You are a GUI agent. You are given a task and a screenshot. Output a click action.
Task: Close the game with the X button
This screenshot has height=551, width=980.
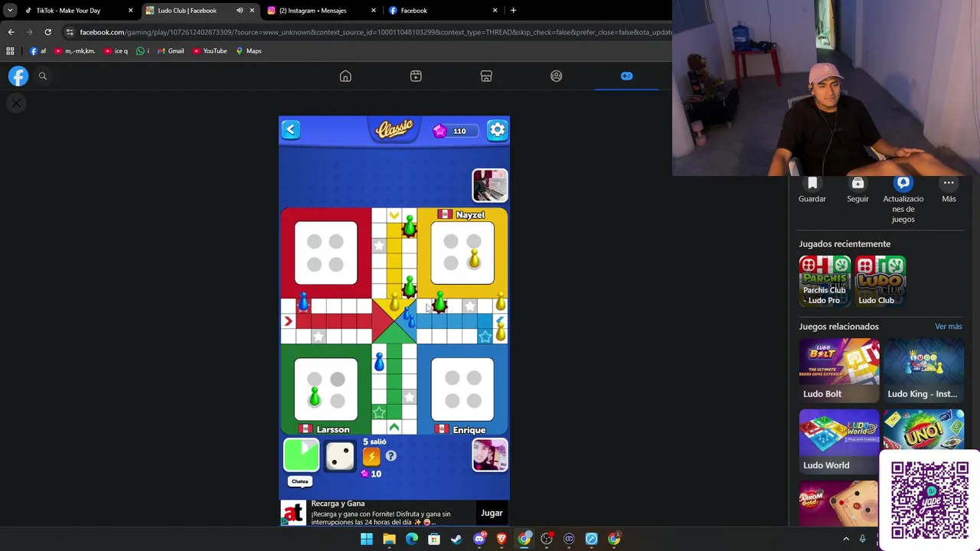[x=16, y=103]
